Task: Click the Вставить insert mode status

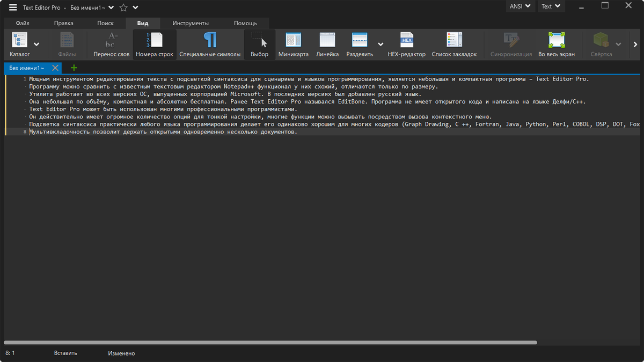Action: [x=65, y=353]
